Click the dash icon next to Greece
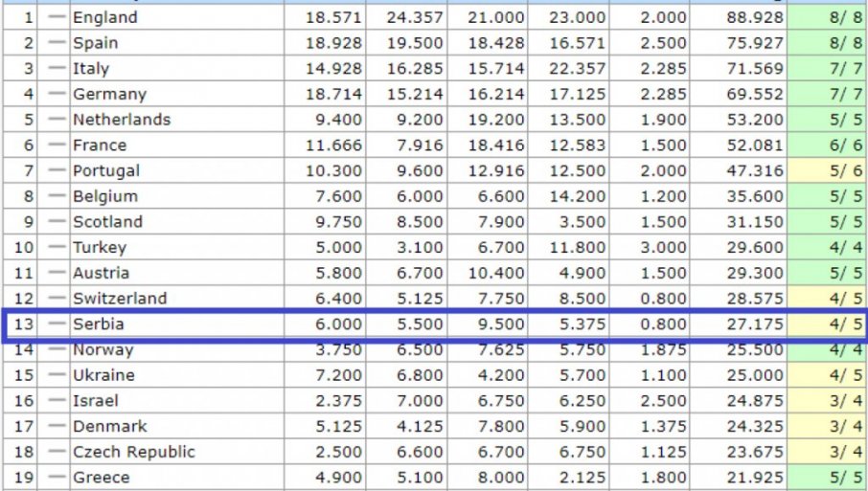The height and width of the screenshot is (491, 868). (57, 478)
